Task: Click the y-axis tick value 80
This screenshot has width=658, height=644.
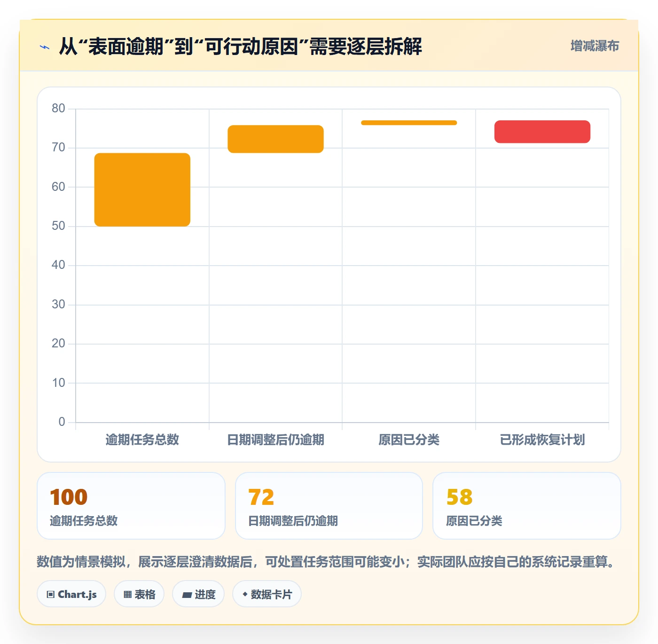Action: tap(59, 108)
